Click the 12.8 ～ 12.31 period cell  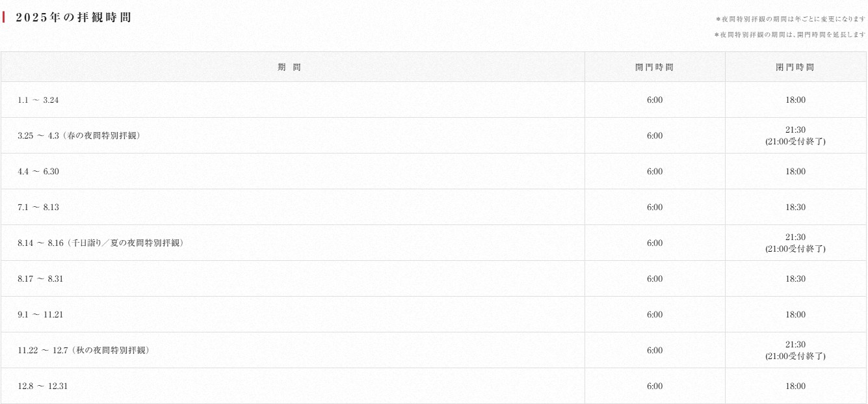click(x=293, y=386)
